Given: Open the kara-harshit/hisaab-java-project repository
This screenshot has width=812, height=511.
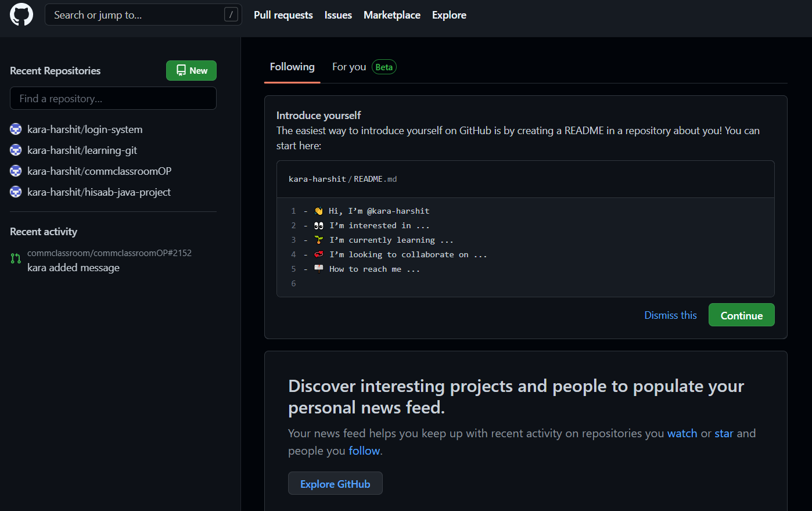Looking at the screenshot, I should coord(99,192).
